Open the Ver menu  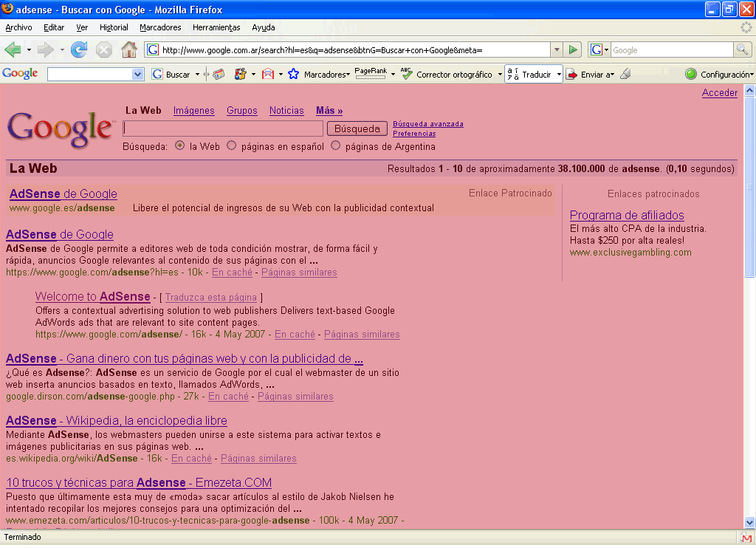tap(82, 27)
